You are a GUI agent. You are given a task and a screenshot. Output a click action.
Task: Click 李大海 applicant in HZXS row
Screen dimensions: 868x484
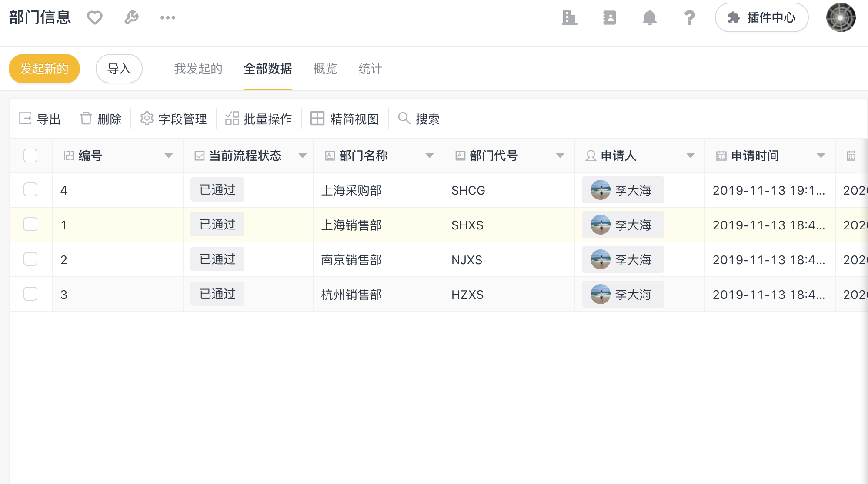coord(623,294)
